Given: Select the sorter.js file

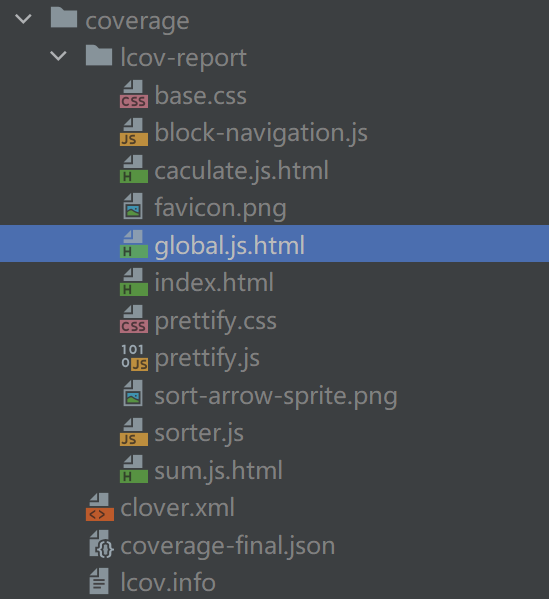Looking at the screenshot, I should click(199, 433).
